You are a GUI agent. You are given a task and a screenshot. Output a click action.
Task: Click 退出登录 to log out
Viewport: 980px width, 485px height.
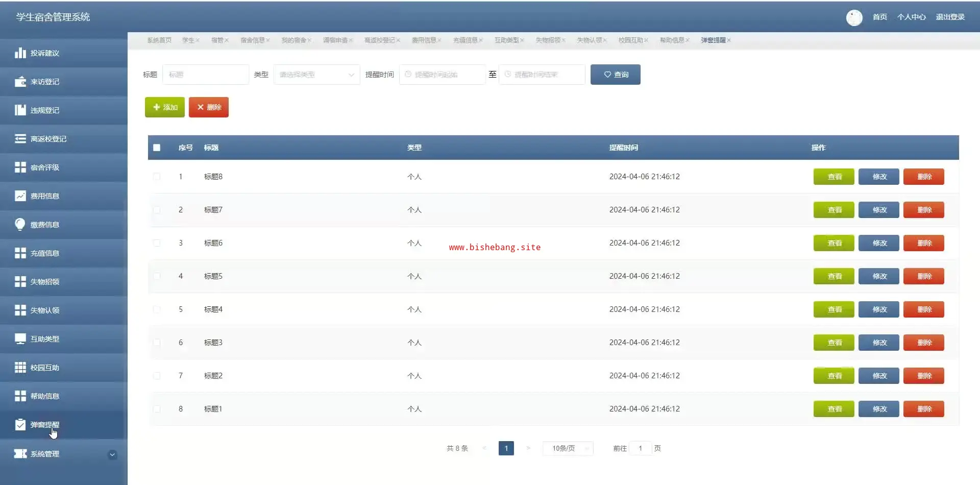pos(950,17)
